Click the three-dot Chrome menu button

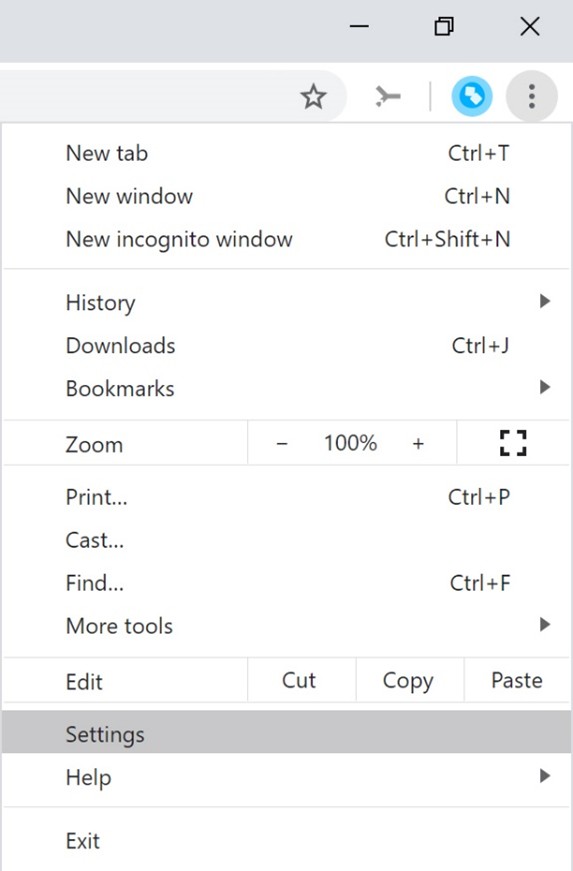531,96
